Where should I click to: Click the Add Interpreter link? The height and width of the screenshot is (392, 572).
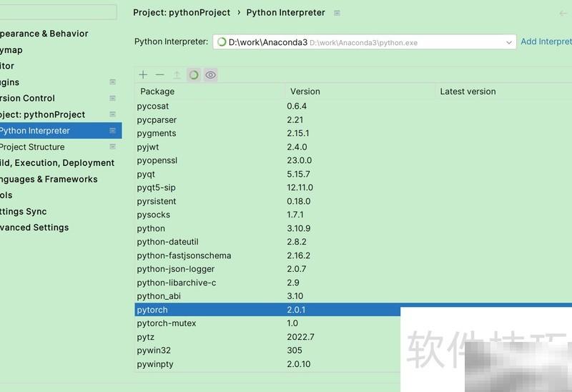546,41
